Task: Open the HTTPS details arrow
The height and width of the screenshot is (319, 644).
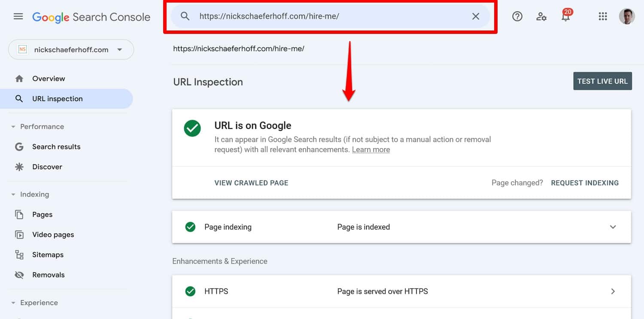Action: [x=613, y=292]
